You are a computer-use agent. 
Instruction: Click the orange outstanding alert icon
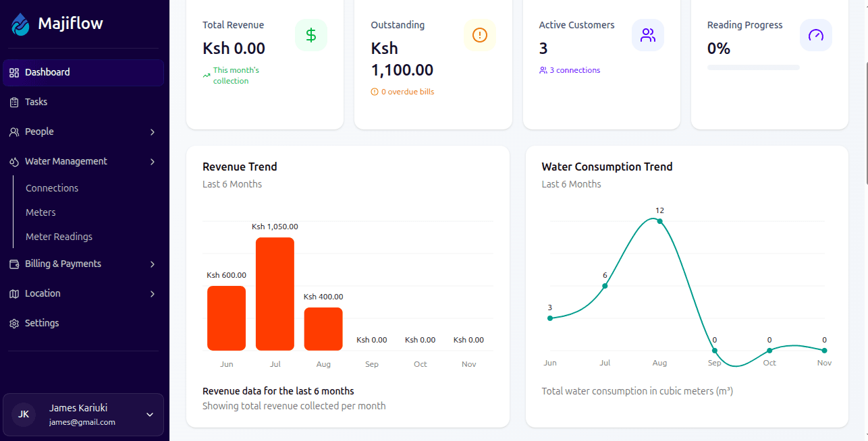pos(479,35)
